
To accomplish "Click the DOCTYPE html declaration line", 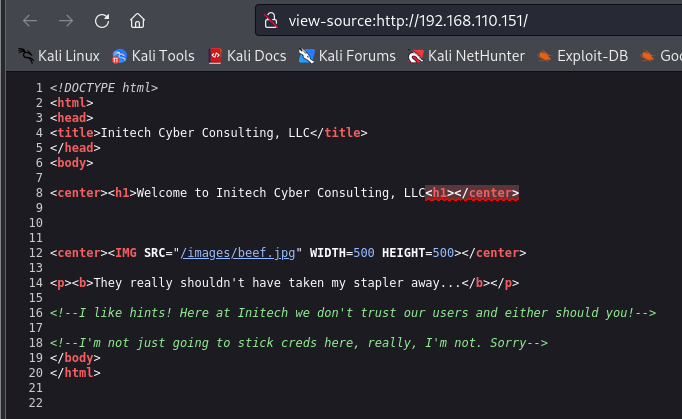I will [104, 88].
